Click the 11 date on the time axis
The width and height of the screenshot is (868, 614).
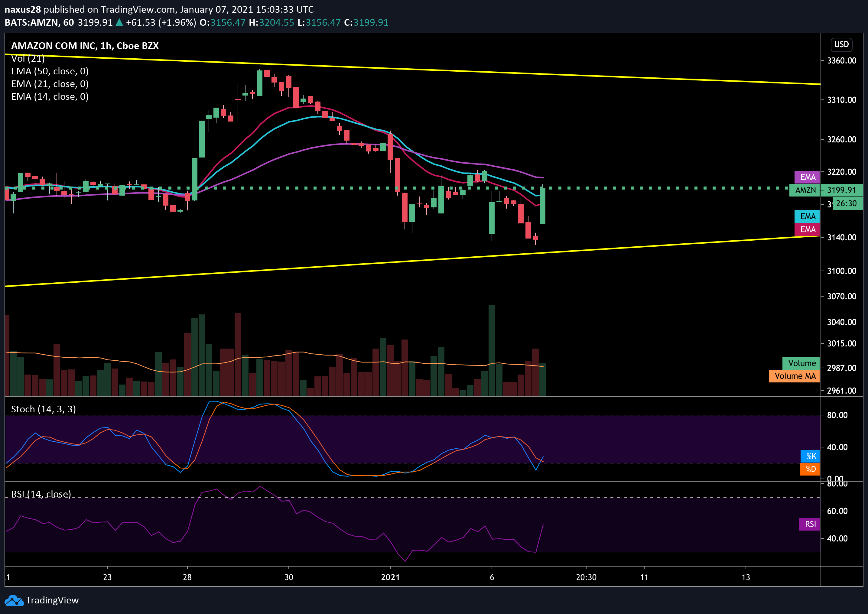(644, 577)
